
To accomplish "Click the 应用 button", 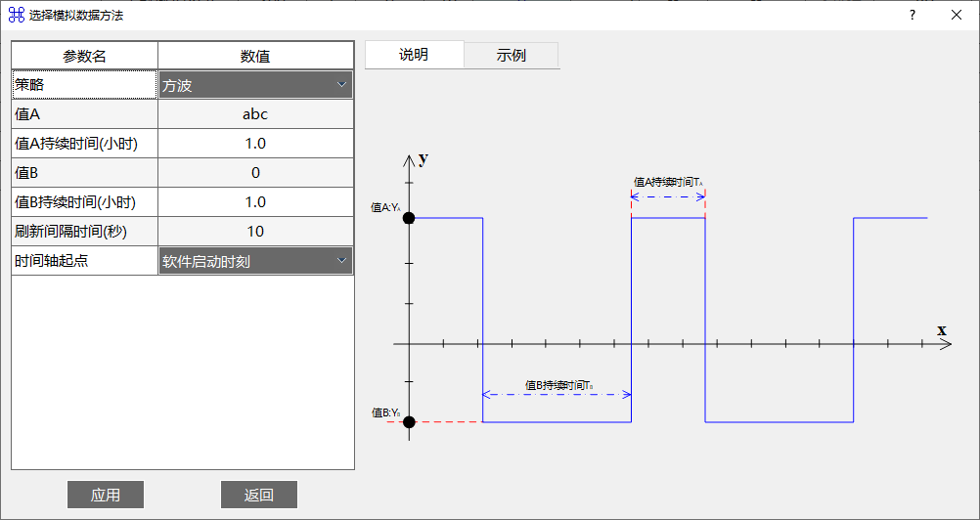I will [x=106, y=495].
